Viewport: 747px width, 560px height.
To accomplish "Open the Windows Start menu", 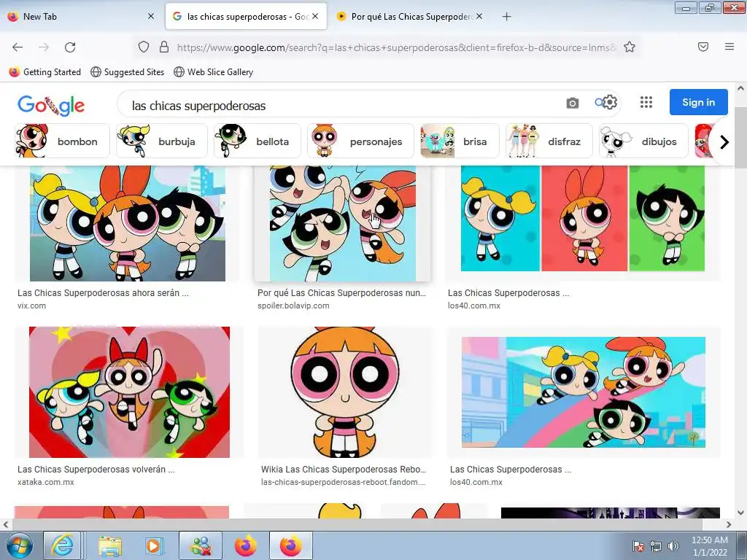I will (x=19, y=545).
